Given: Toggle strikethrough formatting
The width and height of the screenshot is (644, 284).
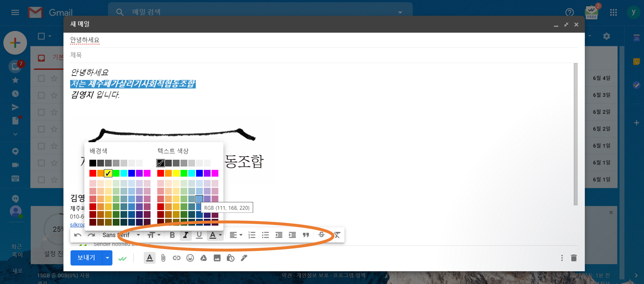Looking at the screenshot, I should pos(321,234).
